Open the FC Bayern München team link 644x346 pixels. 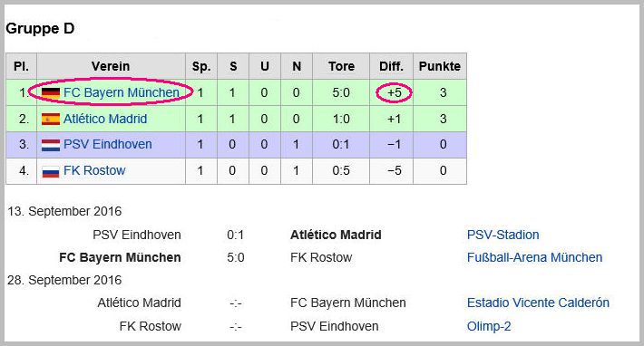pyautogui.click(x=122, y=92)
